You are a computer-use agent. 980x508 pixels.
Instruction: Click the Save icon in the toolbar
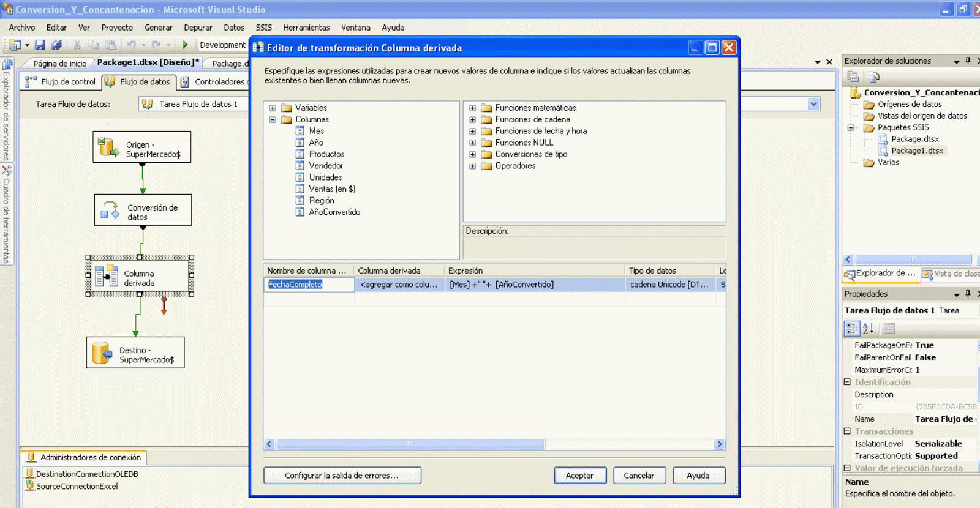(x=40, y=45)
